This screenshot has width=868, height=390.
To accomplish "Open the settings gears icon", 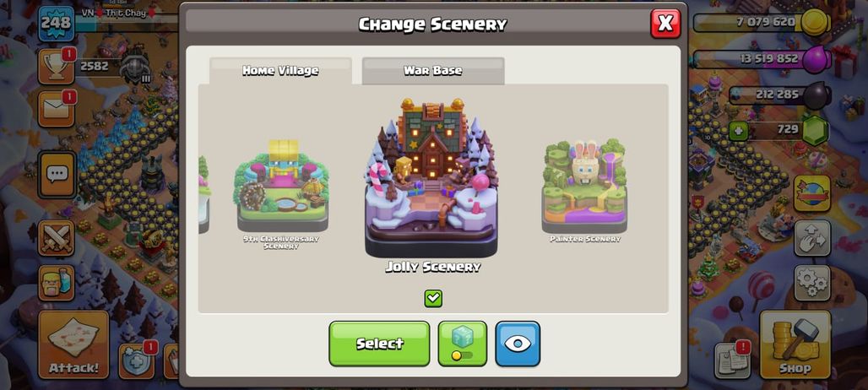I will tap(812, 283).
